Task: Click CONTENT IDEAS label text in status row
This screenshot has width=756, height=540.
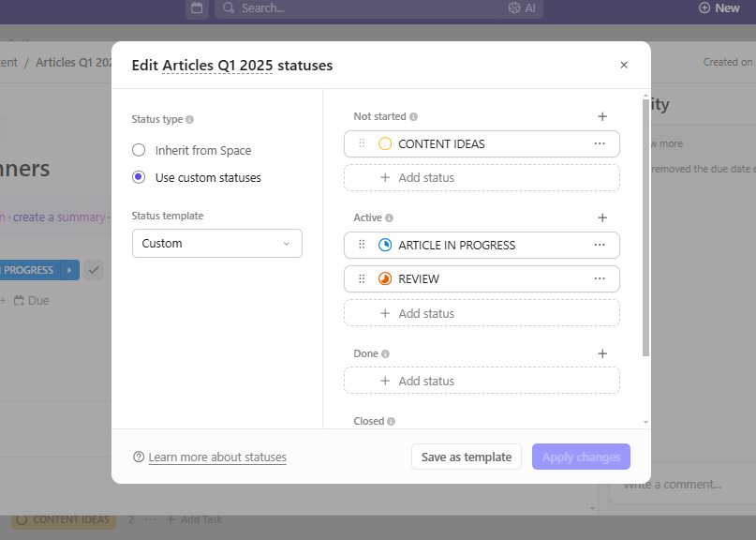Action: [x=441, y=143]
